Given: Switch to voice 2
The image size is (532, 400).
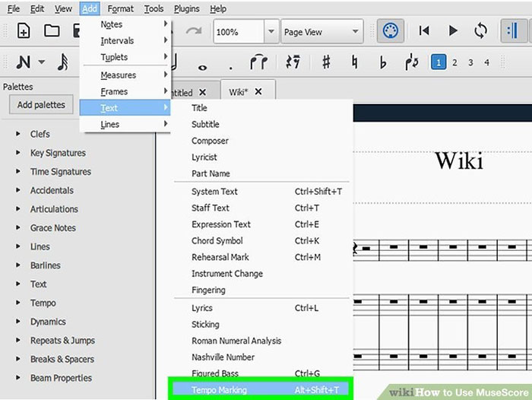Looking at the screenshot, I should tap(454, 62).
